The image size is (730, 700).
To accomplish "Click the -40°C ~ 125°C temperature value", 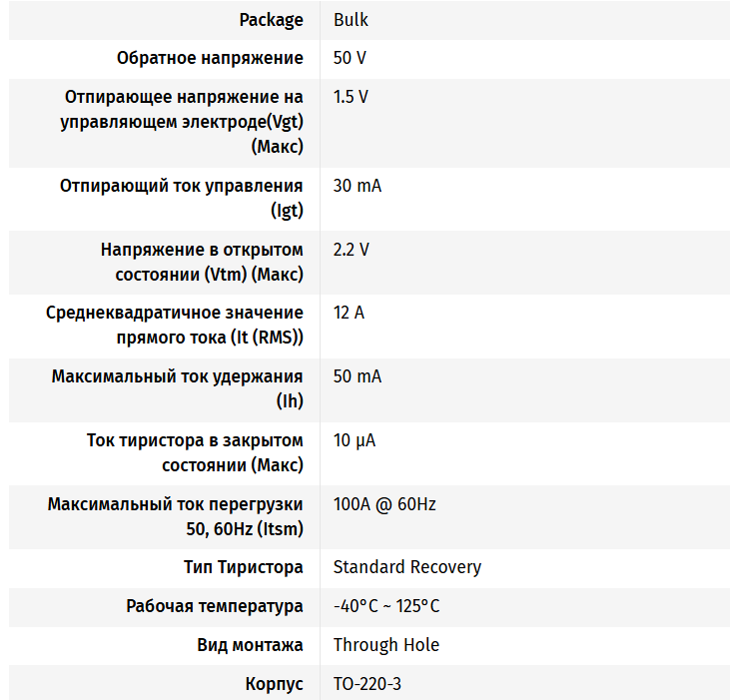I will pos(385,606).
